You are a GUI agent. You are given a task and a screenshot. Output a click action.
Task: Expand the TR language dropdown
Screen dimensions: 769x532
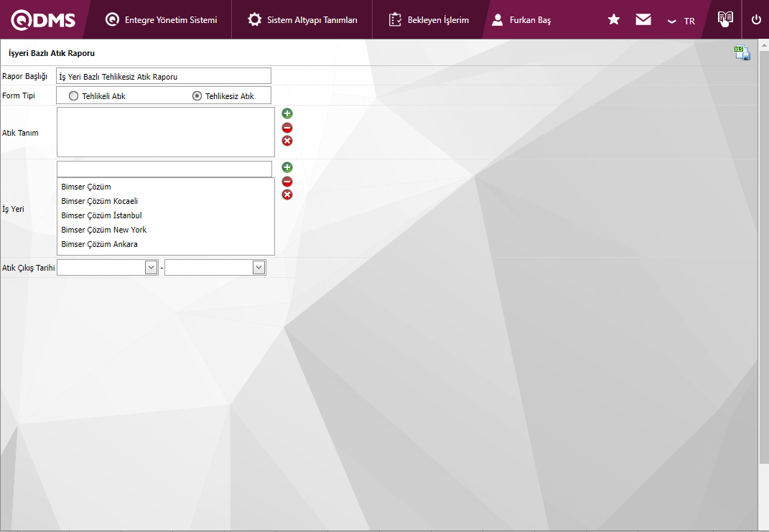(681, 21)
